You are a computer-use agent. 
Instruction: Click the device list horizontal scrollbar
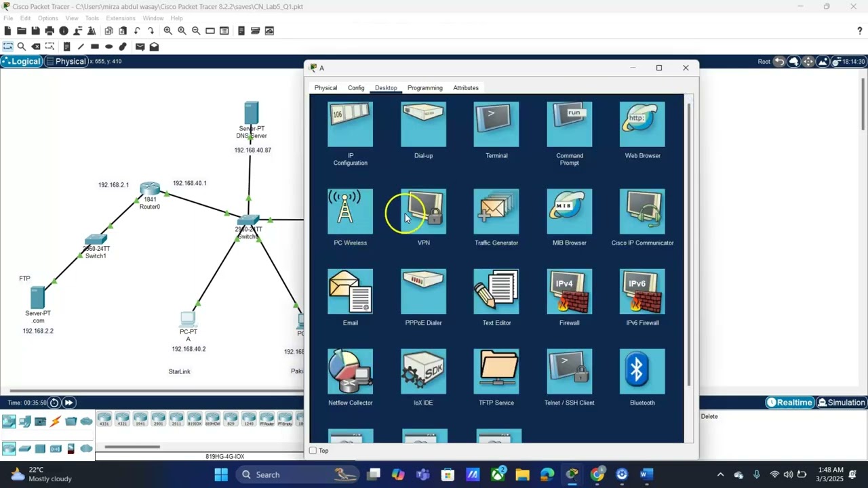(x=132, y=447)
